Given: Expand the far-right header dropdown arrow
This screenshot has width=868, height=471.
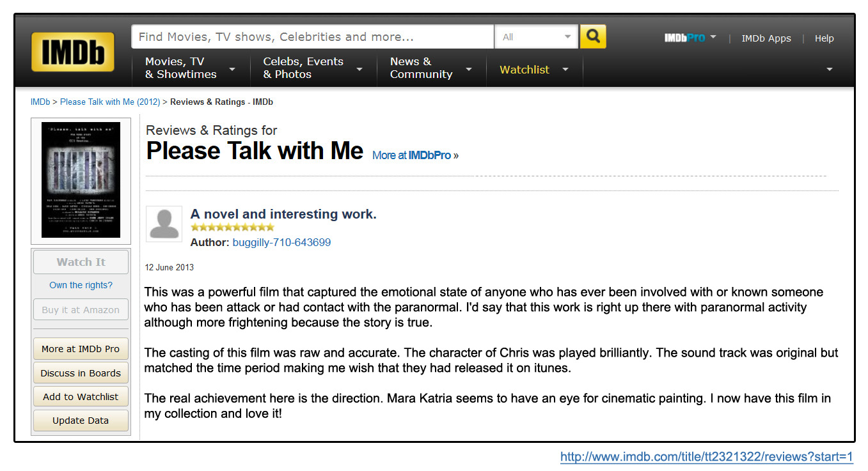Looking at the screenshot, I should (x=829, y=70).
